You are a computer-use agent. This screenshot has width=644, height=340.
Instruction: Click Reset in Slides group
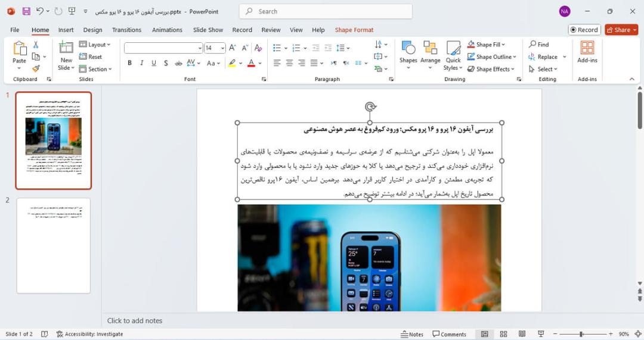tap(91, 57)
